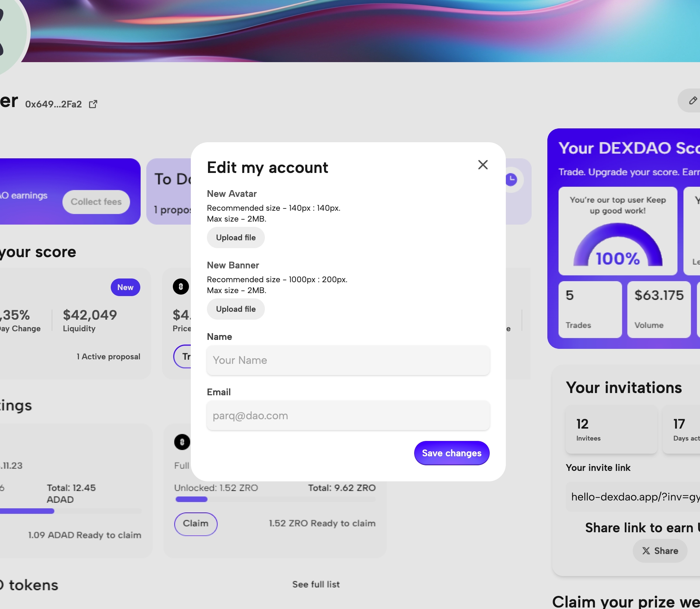Open wallet address external link icon
This screenshot has height=609, width=700.
(x=93, y=104)
